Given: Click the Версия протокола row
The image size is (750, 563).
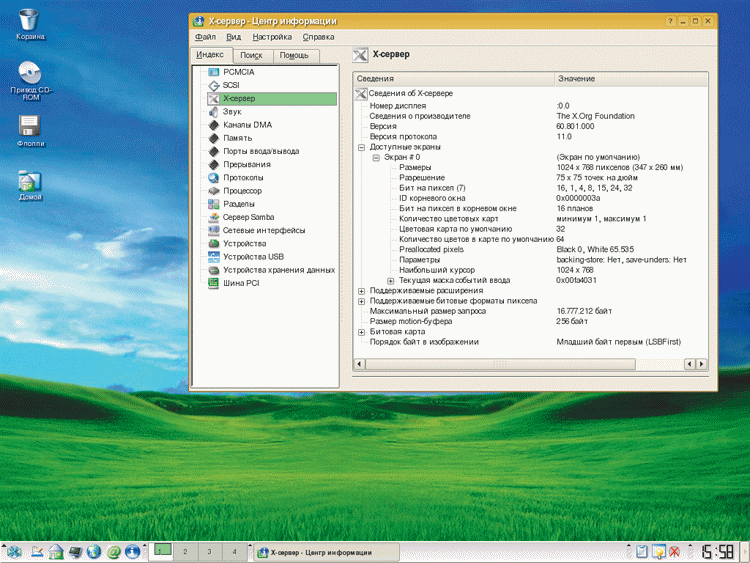Looking at the screenshot, I should click(x=531, y=137).
